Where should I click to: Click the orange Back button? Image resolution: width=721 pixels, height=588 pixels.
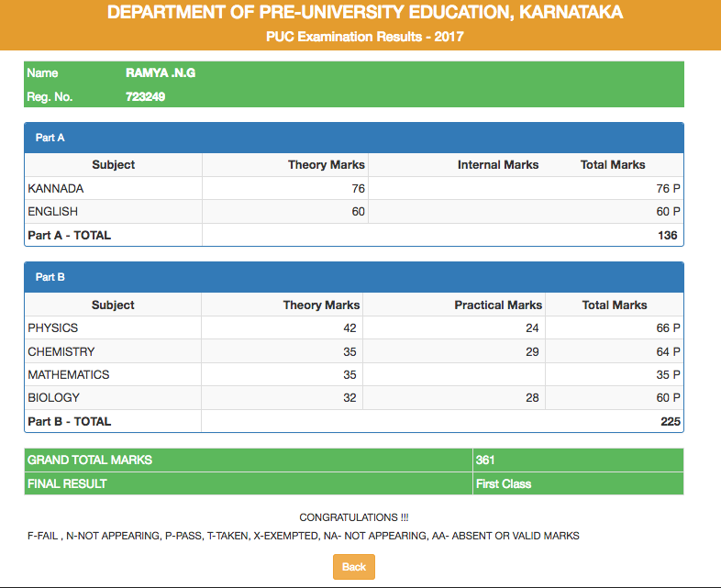[353, 566]
